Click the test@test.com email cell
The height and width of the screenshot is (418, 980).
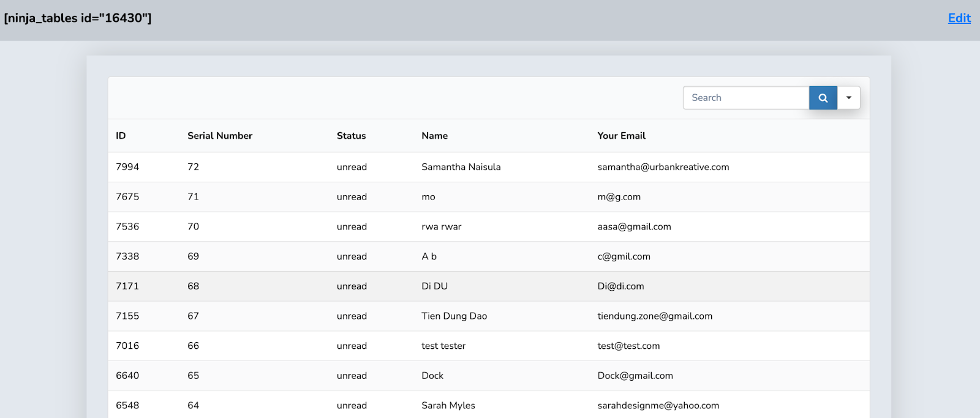pyautogui.click(x=628, y=346)
